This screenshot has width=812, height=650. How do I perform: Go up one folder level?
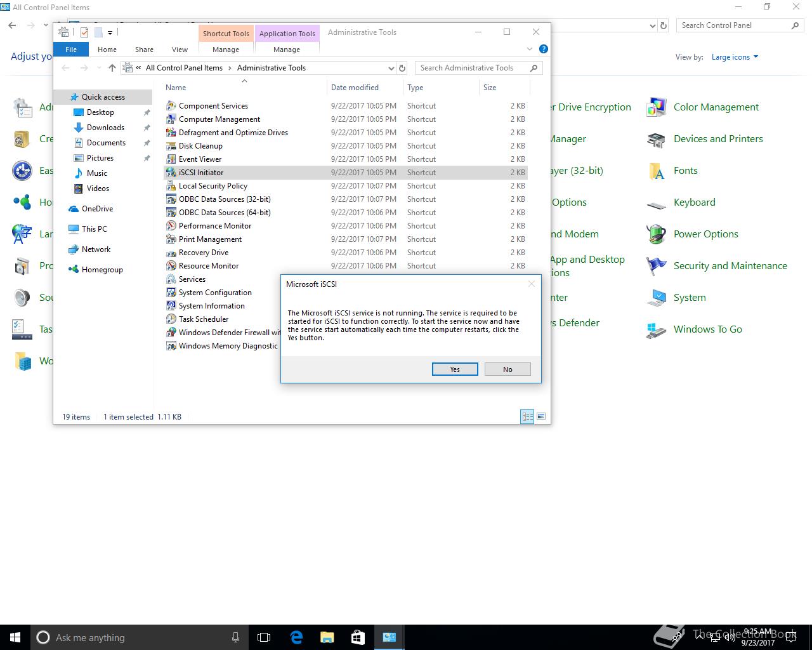[112, 68]
